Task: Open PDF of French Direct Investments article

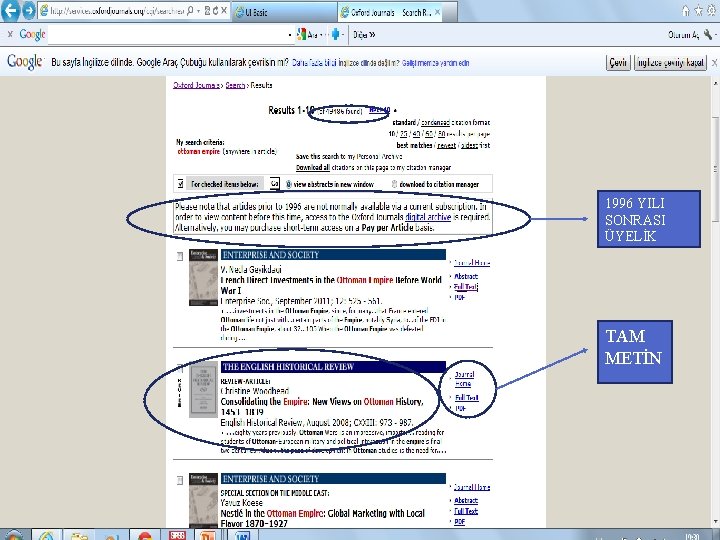Action: (459, 298)
